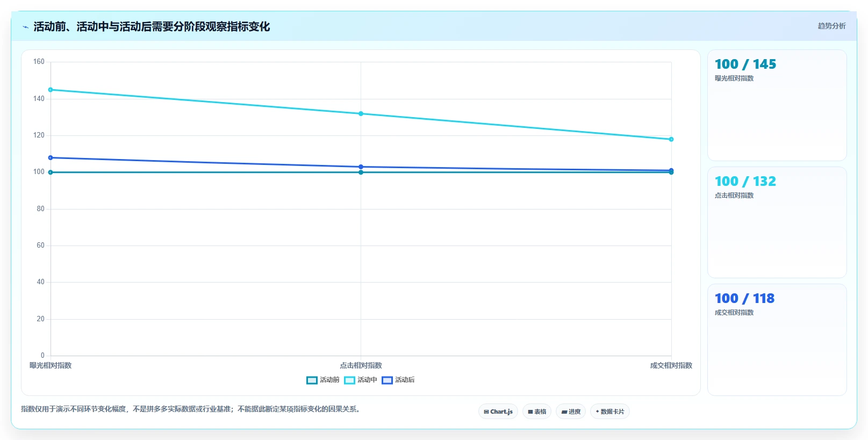Select the card value 100 / 118

(x=744, y=299)
